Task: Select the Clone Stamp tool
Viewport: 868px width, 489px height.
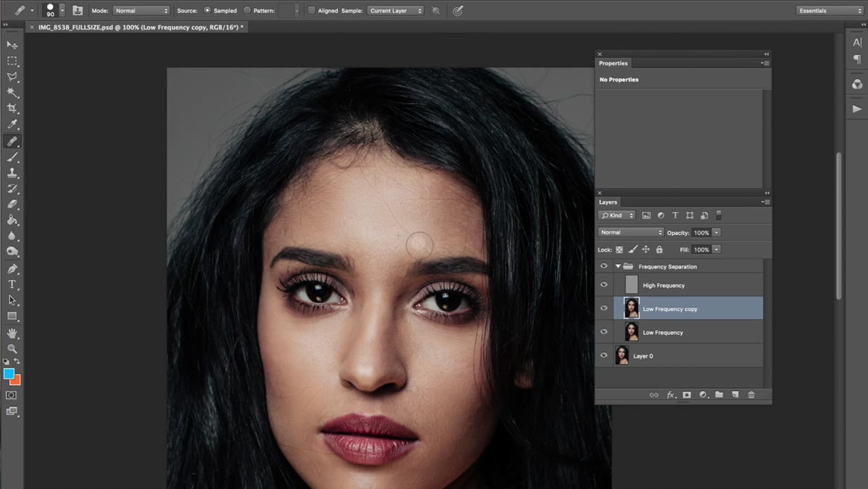Action: (x=12, y=173)
